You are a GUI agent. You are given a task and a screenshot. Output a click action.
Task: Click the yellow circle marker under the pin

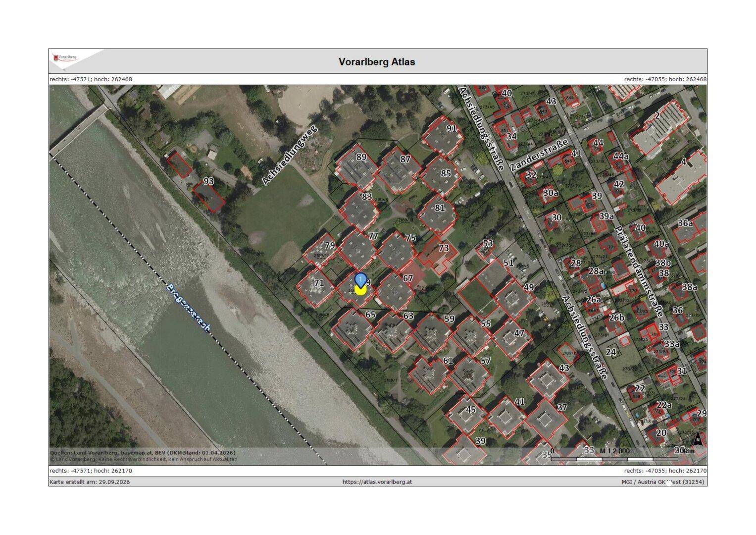click(x=360, y=290)
